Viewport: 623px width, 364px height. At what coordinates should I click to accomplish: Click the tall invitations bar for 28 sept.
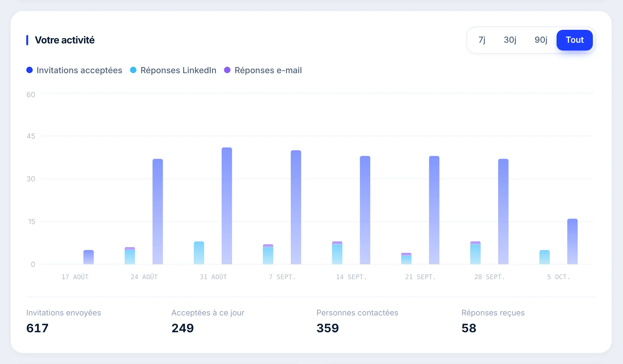coord(503,211)
